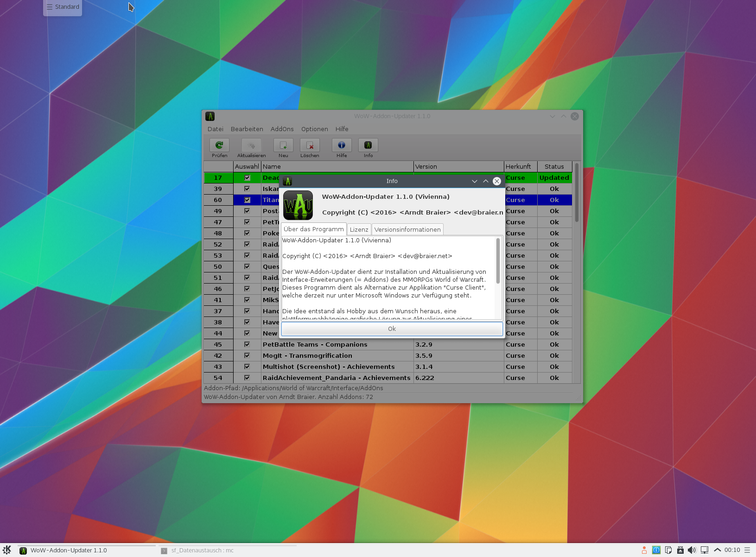The width and height of the screenshot is (756, 557).
Task: Select the Über das Programm tab
Action: (314, 229)
